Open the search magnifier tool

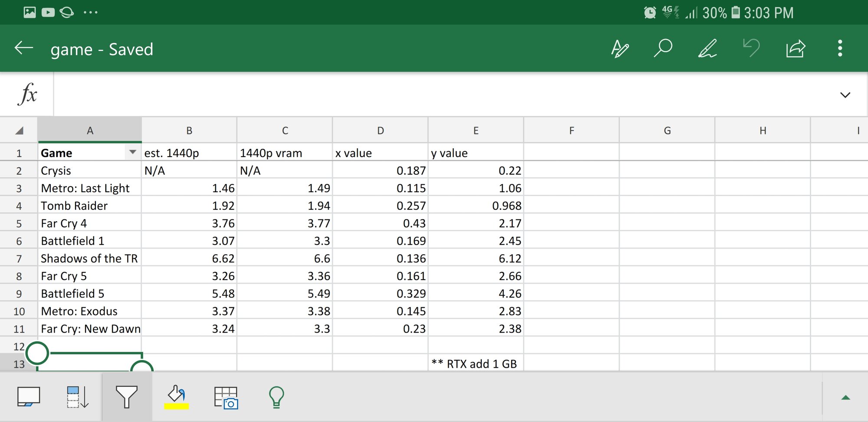click(x=663, y=48)
